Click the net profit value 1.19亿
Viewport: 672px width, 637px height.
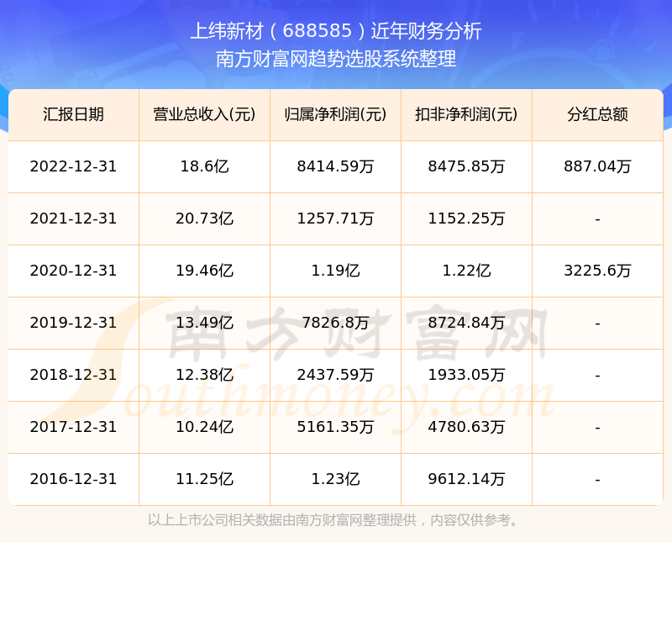(x=335, y=271)
